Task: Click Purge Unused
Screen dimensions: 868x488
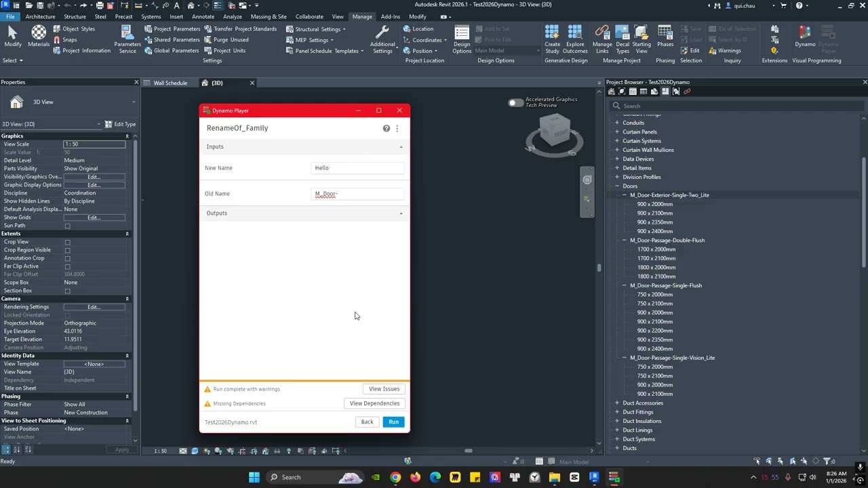Action: (x=226, y=40)
